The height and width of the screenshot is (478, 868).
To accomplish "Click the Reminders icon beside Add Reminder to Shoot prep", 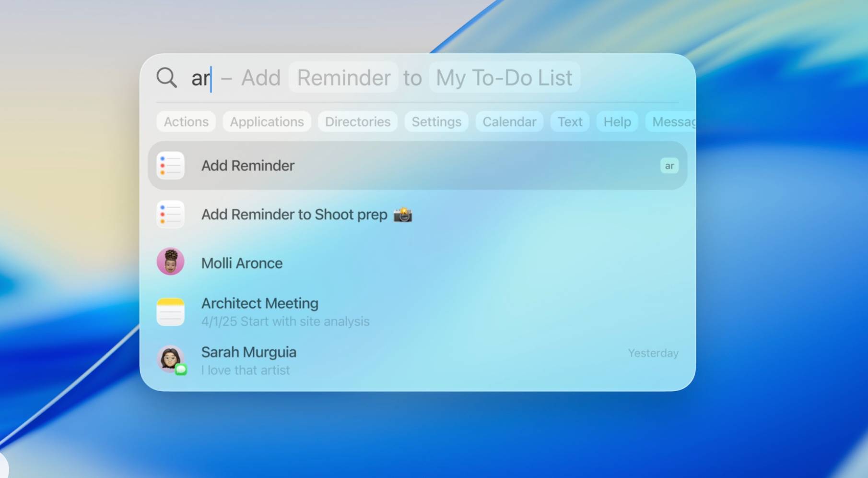I will [x=170, y=214].
